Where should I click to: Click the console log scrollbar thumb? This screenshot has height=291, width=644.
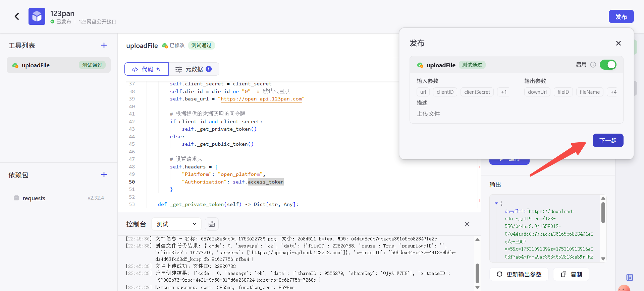pyautogui.click(x=477, y=273)
